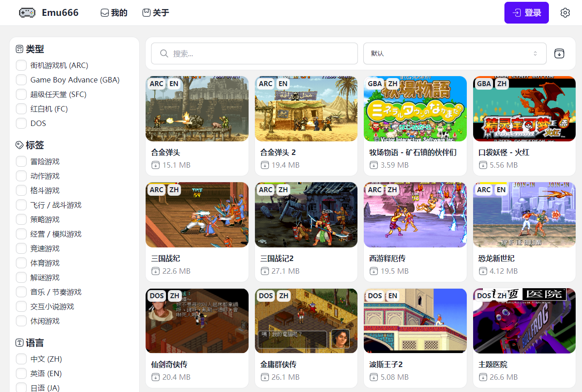The width and height of the screenshot is (582, 392).
Task: Tick the 交互小说游戏 checkbox
Action: pos(21,306)
